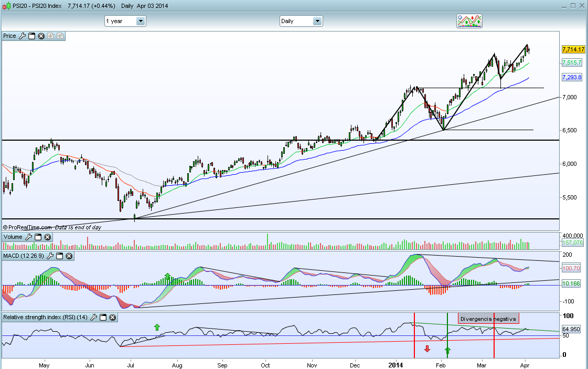The height and width of the screenshot is (369, 588).
Task: Maximize the Price panel window icon
Action: pyautogui.click(x=32, y=36)
